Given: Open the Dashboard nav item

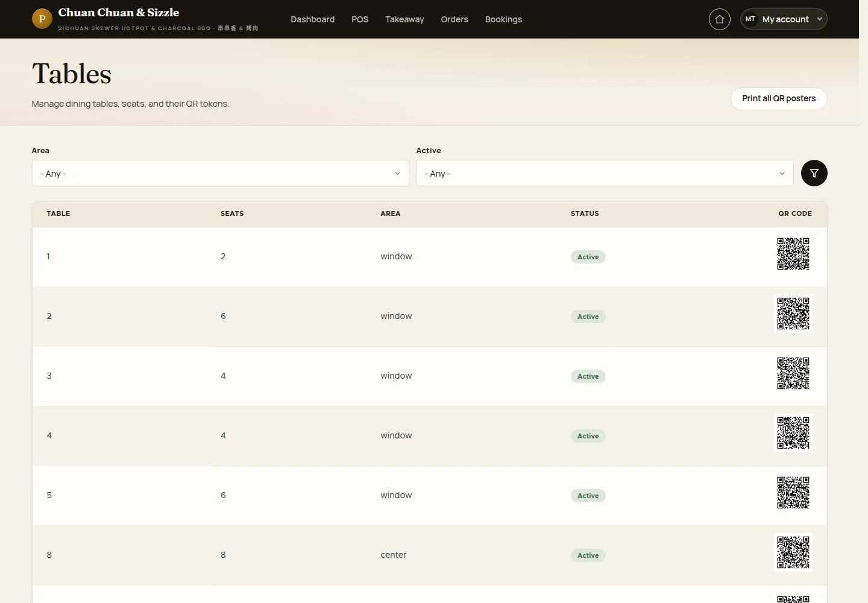Looking at the screenshot, I should coord(312,19).
